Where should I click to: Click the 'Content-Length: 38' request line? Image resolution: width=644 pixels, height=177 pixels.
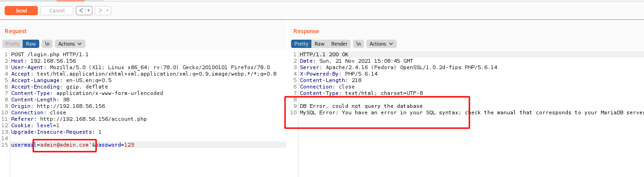click(40, 100)
